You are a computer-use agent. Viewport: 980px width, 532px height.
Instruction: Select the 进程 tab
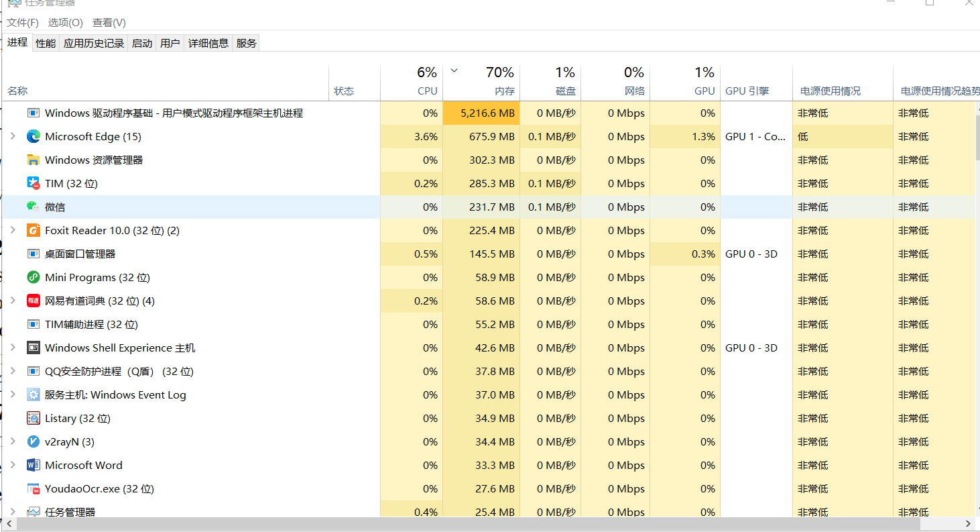[x=17, y=42]
